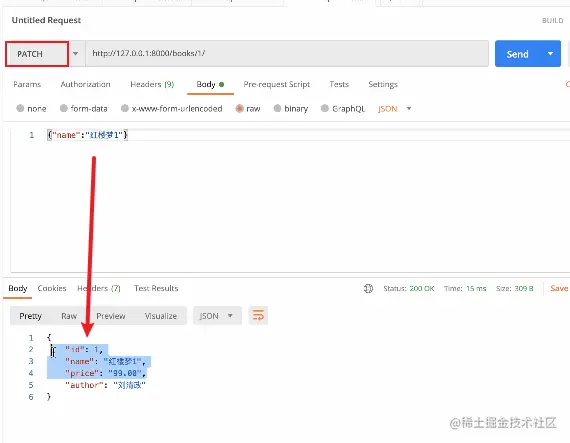The image size is (570, 443).
Task: Select the request Body tab
Action: (210, 84)
